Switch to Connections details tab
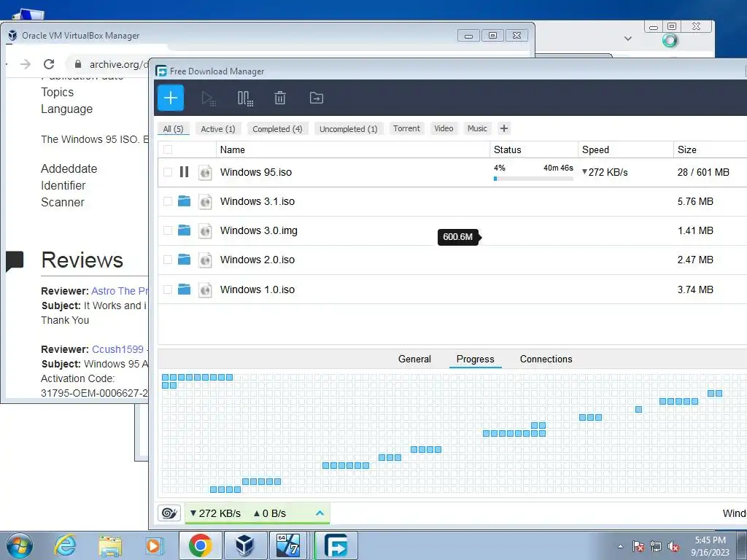The width and height of the screenshot is (747, 560). pos(546,359)
